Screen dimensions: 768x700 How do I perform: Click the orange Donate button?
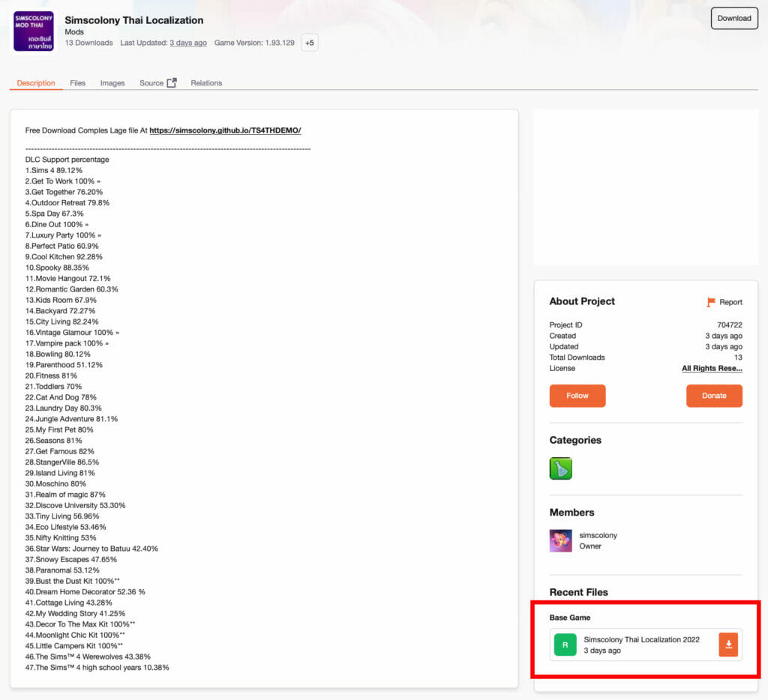click(714, 396)
